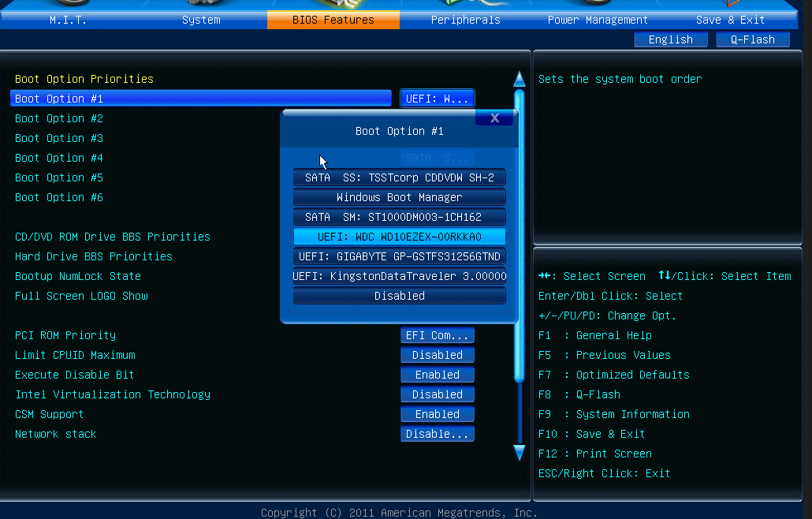Click the F7 Optimized Defaults help line
Viewport: 812px width, 519px height.
click(x=613, y=375)
